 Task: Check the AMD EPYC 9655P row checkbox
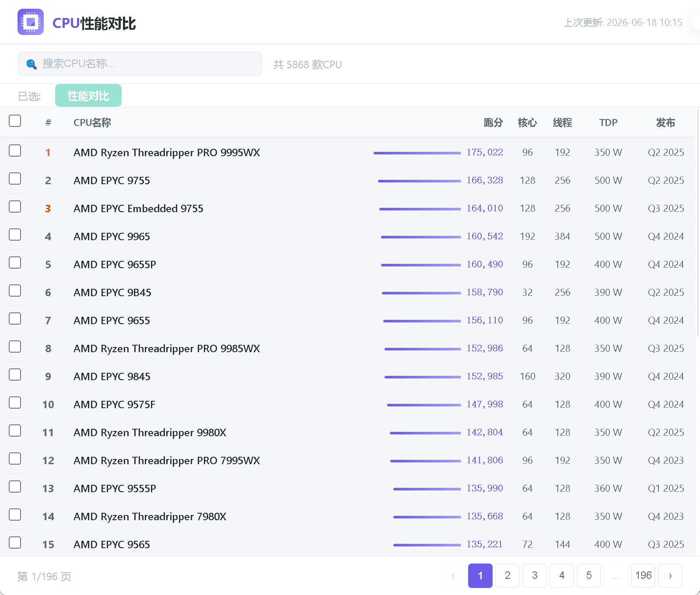pyautogui.click(x=15, y=262)
